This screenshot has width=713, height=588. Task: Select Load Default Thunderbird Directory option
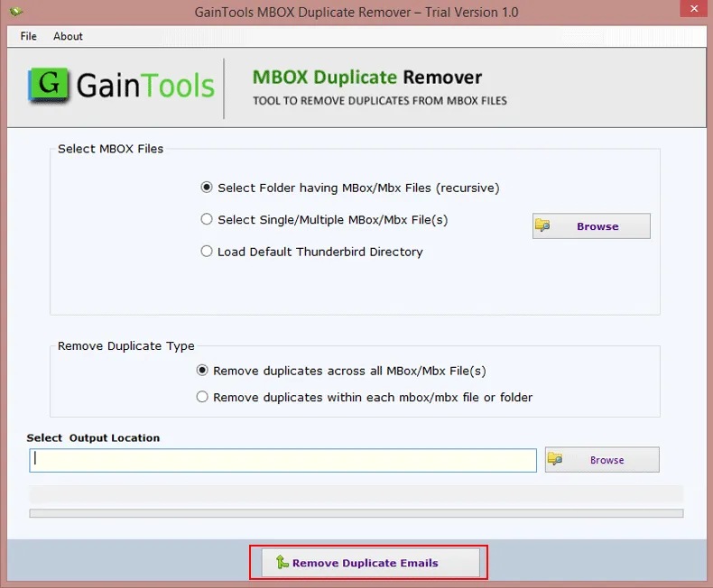(x=207, y=252)
